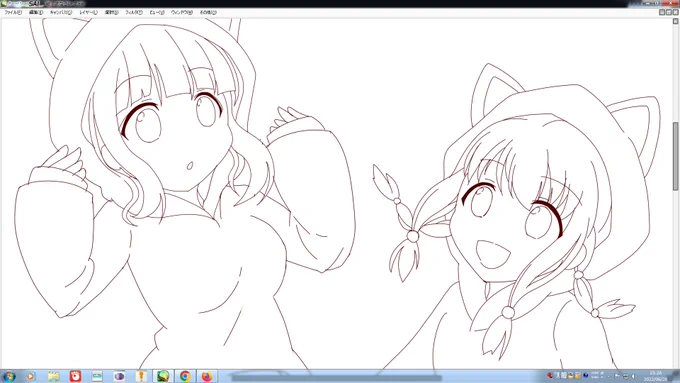Open Google Chrome from the taskbar
The image size is (680, 383).
click(x=185, y=376)
